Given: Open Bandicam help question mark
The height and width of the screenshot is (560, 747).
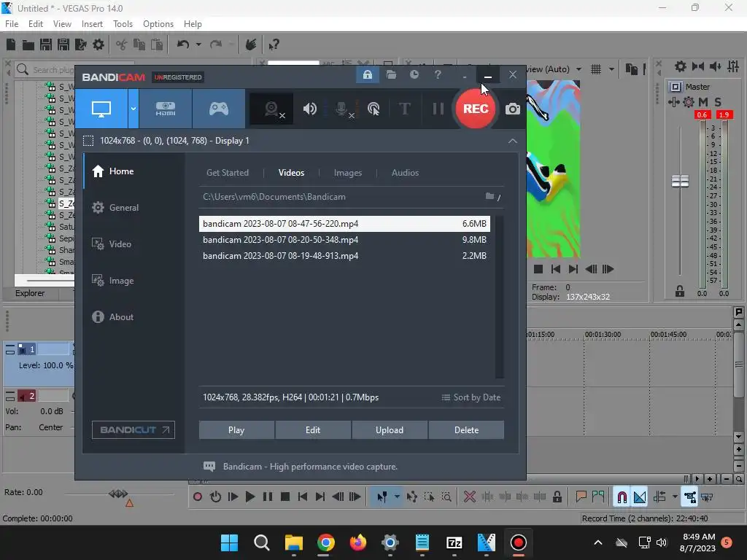Looking at the screenshot, I should tap(438, 75).
